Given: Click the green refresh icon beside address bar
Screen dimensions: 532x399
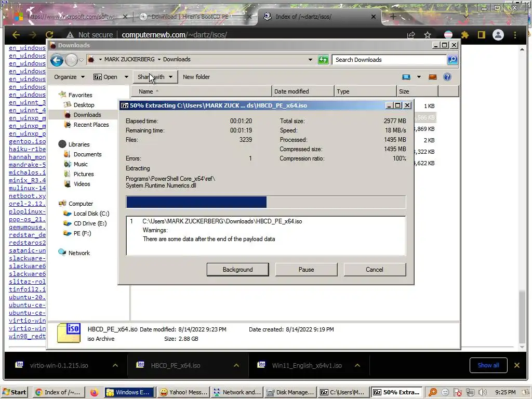Looking at the screenshot, I should [x=323, y=60].
